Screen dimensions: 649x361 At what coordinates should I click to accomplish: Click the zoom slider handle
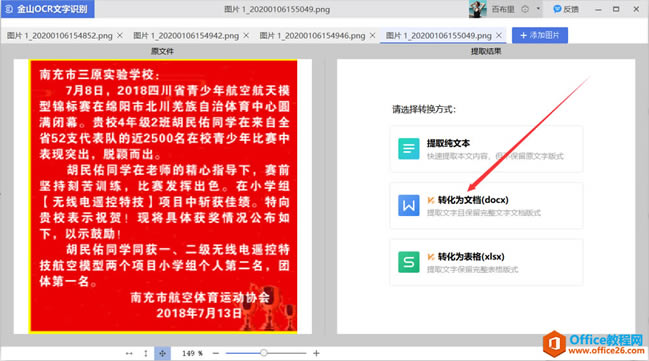pos(264,353)
